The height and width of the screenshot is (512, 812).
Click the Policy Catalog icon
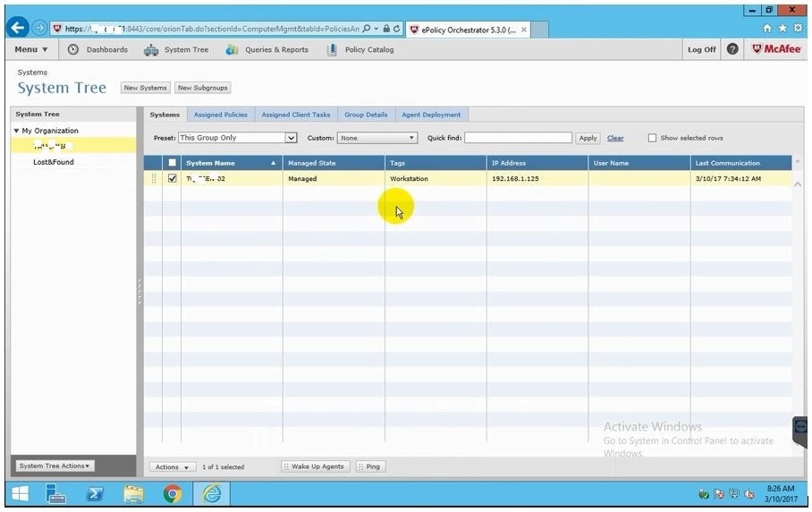click(x=332, y=50)
